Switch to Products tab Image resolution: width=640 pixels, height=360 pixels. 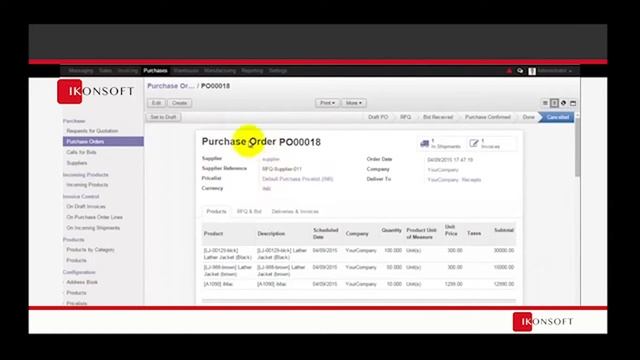pyautogui.click(x=216, y=211)
